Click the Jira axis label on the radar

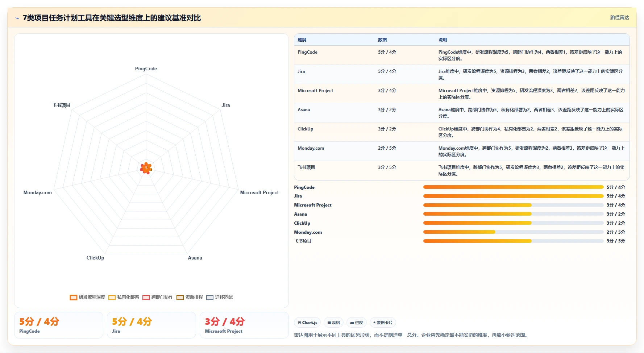[x=225, y=105]
